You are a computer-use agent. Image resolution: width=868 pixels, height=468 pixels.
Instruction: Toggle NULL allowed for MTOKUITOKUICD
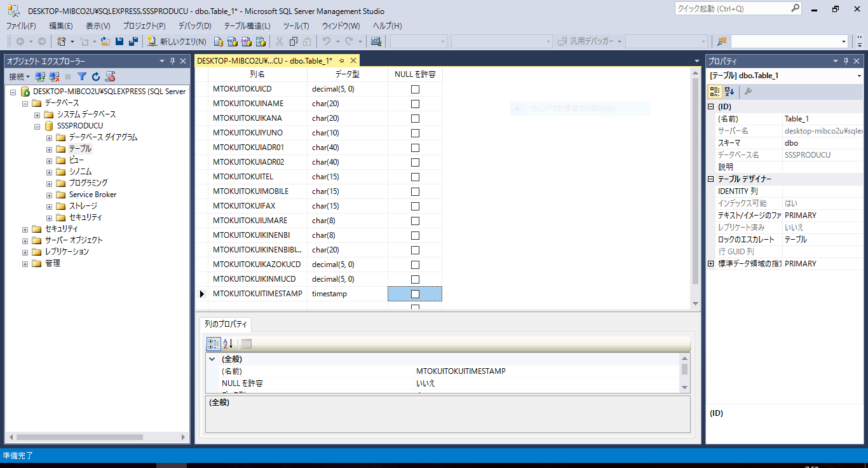pos(415,89)
